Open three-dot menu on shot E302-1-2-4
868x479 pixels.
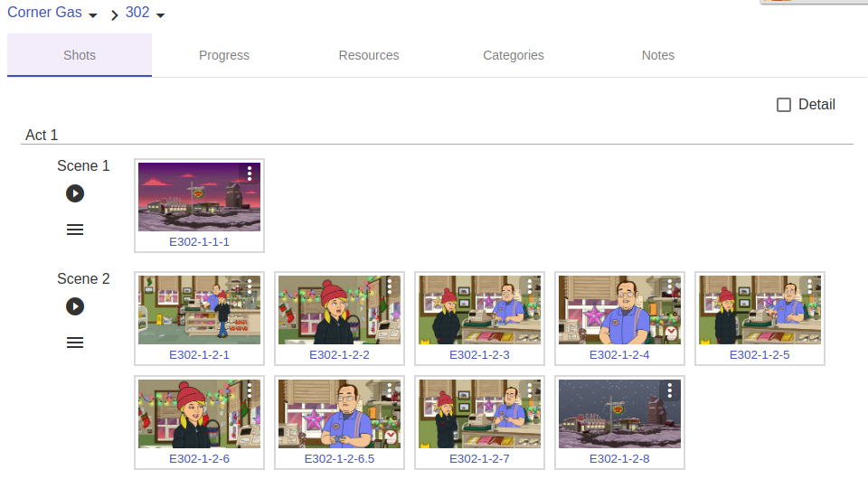(x=670, y=286)
